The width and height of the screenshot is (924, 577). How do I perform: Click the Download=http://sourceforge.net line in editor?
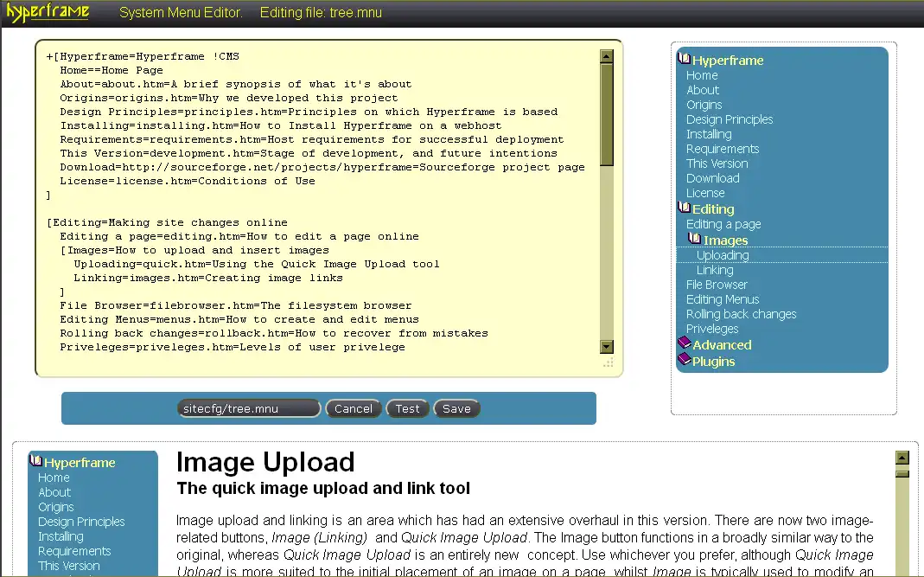[322, 168]
